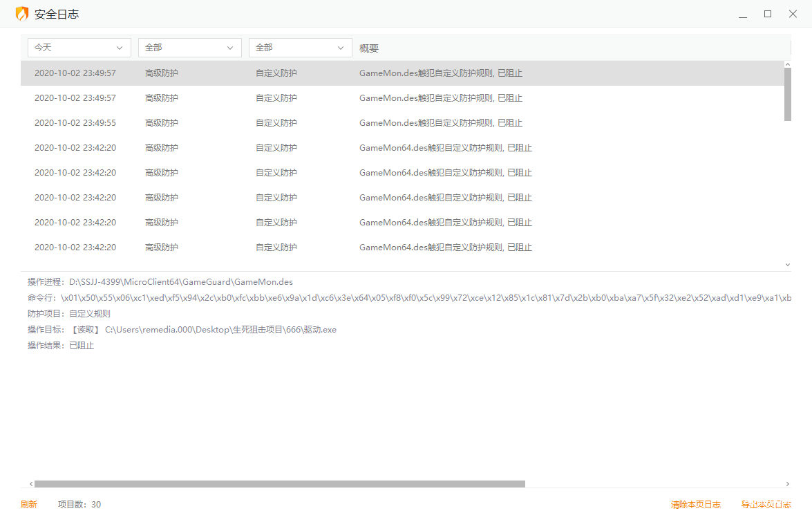Click the horizontal scrollbar thumb in details
The height and width of the screenshot is (522, 812).
click(280, 484)
